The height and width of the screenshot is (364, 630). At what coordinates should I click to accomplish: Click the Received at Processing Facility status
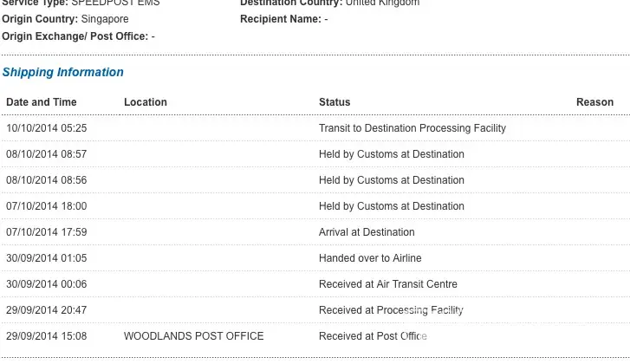pyautogui.click(x=391, y=310)
